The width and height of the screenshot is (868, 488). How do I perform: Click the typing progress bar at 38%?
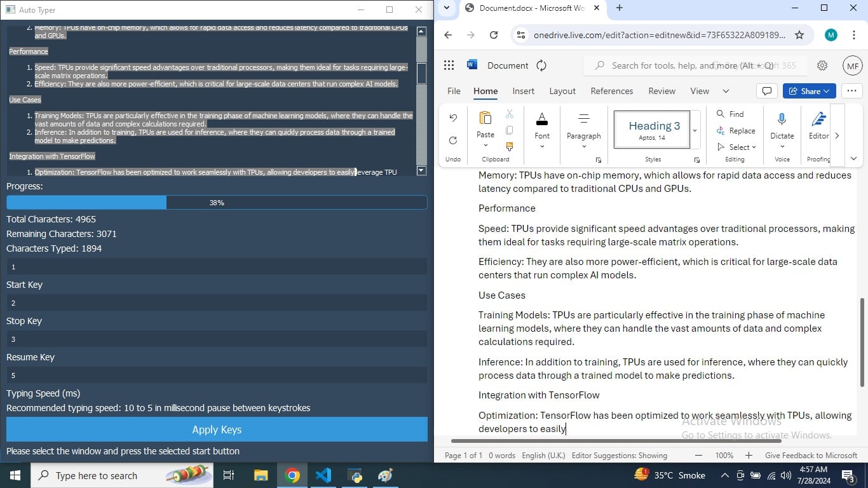[217, 203]
